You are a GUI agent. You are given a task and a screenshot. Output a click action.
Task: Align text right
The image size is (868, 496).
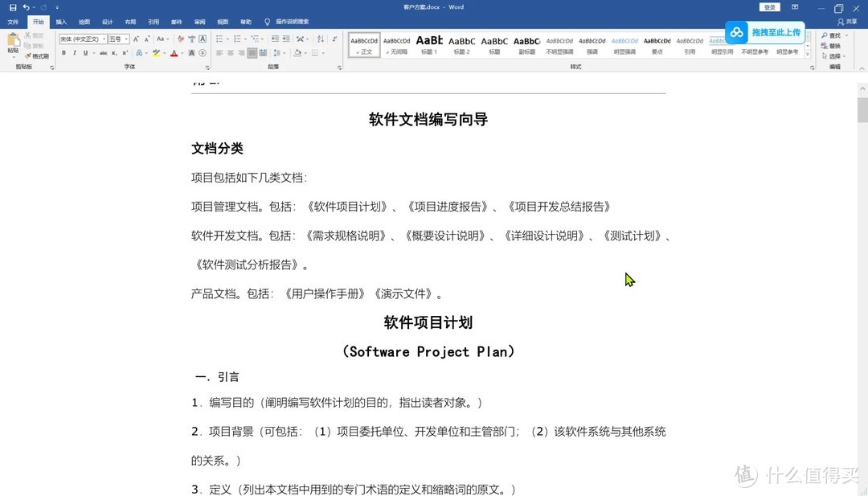coord(241,53)
